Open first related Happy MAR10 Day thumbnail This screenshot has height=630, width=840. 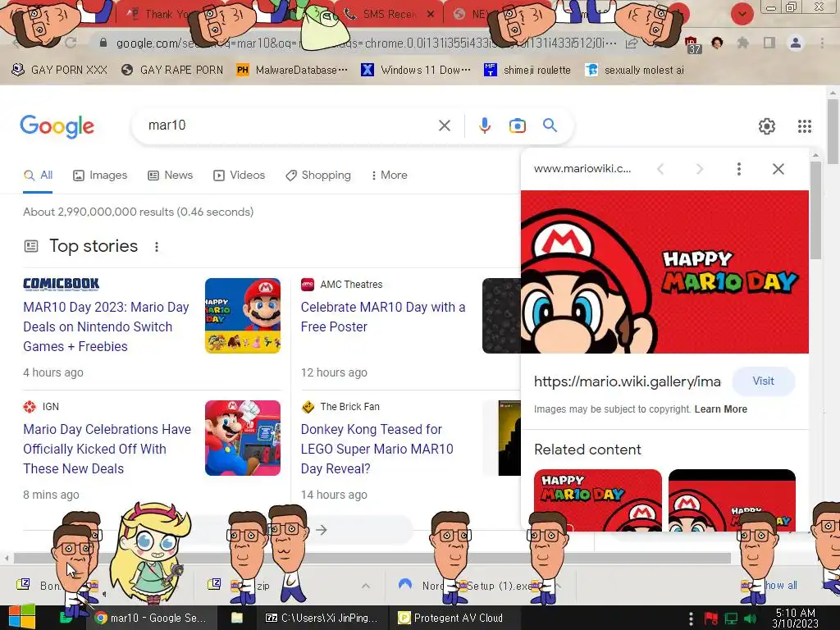tap(598, 500)
